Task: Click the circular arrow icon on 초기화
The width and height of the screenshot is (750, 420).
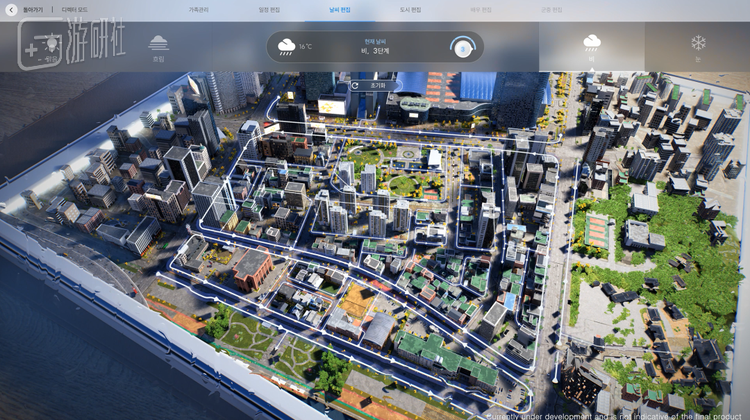Action: (x=356, y=85)
